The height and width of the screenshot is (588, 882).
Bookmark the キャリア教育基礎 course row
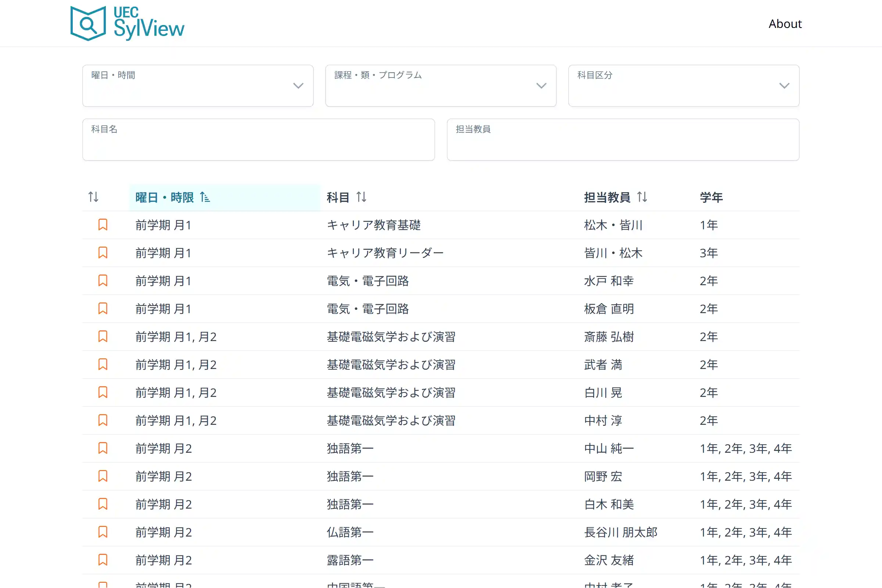[103, 225]
